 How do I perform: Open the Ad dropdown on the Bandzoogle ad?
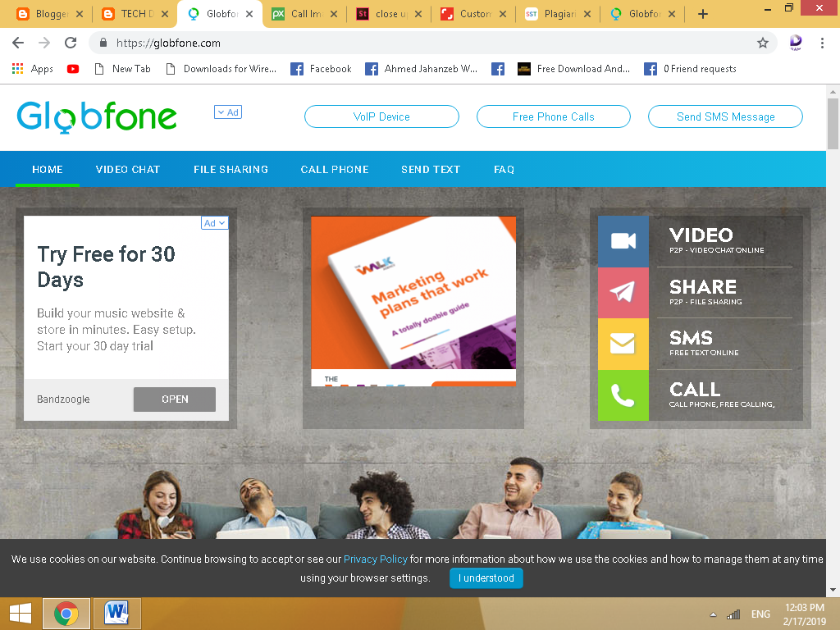tap(214, 222)
